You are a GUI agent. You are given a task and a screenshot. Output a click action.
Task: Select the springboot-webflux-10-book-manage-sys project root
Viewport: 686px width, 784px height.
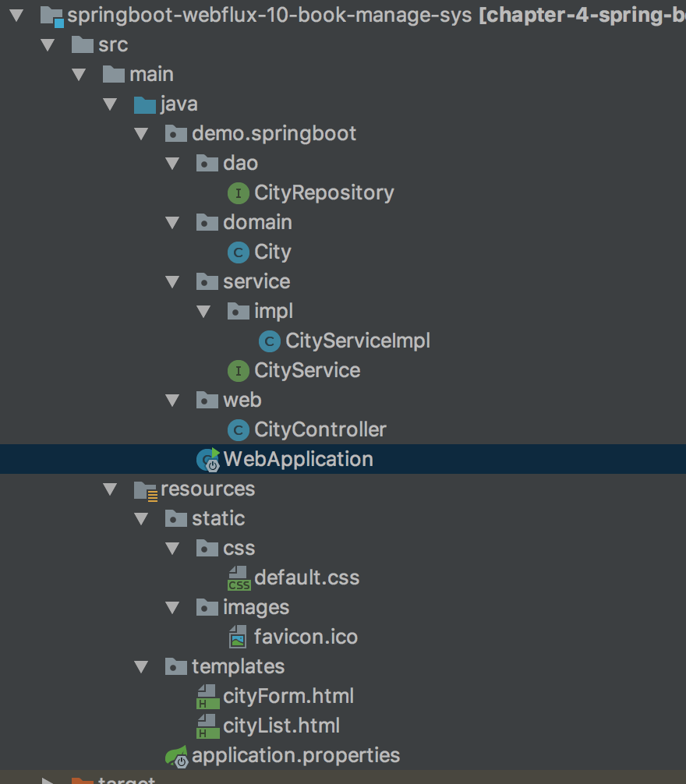[x=269, y=15]
